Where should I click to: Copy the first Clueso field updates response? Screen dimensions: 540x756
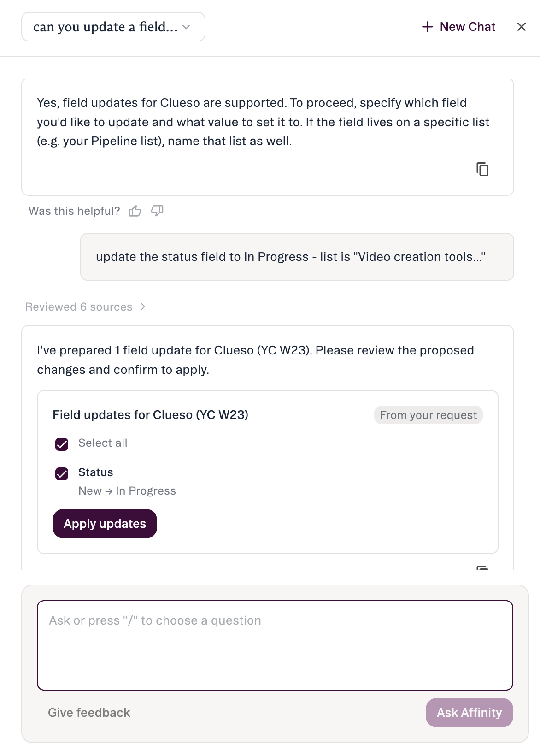coord(482,169)
